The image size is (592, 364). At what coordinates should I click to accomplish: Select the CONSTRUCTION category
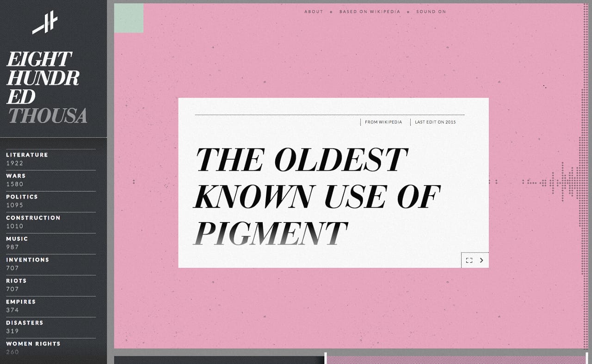33,218
